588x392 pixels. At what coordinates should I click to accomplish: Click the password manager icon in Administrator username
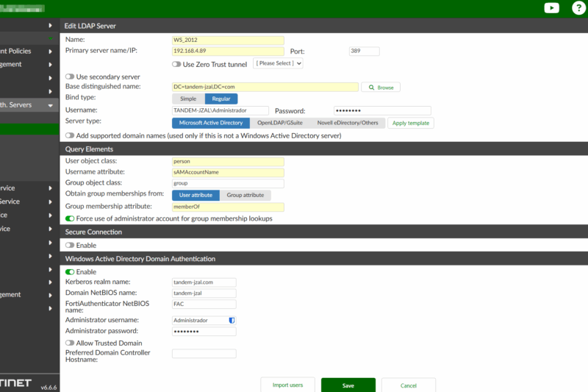[x=232, y=321]
